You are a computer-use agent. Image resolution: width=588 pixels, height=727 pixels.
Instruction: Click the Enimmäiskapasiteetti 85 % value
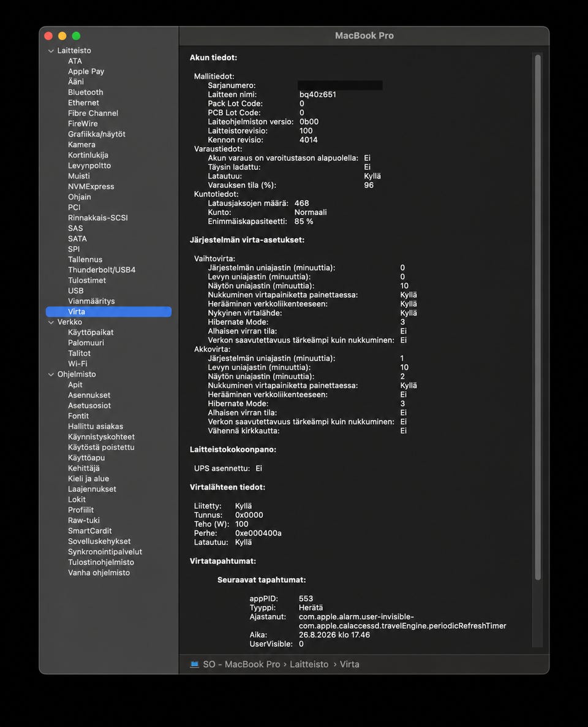click(x=304, y=222)
